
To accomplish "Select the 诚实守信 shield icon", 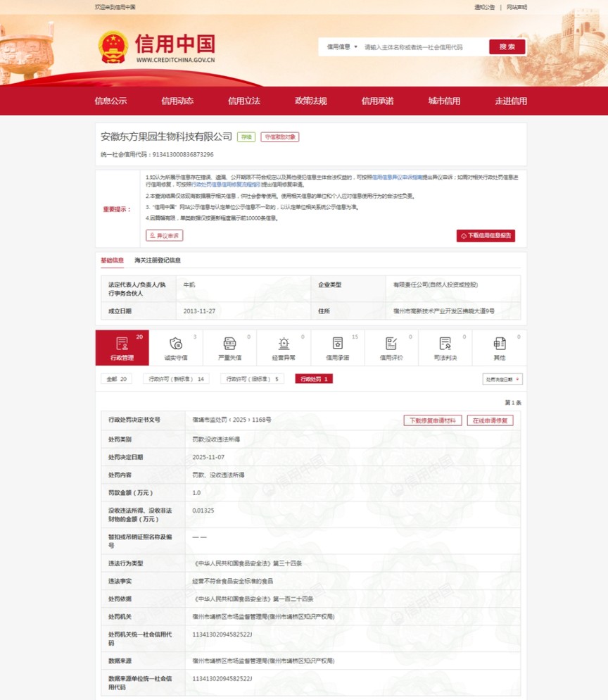I will point(176,344).
